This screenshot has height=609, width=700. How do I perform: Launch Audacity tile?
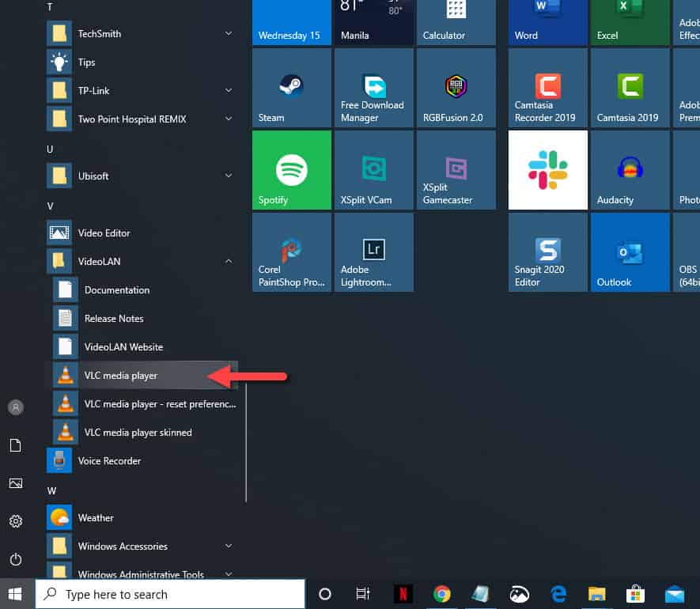630,170
